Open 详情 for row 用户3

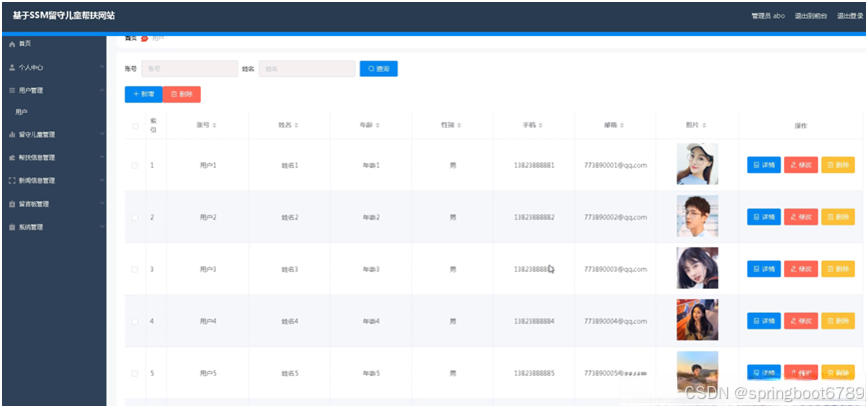[764, 269]
